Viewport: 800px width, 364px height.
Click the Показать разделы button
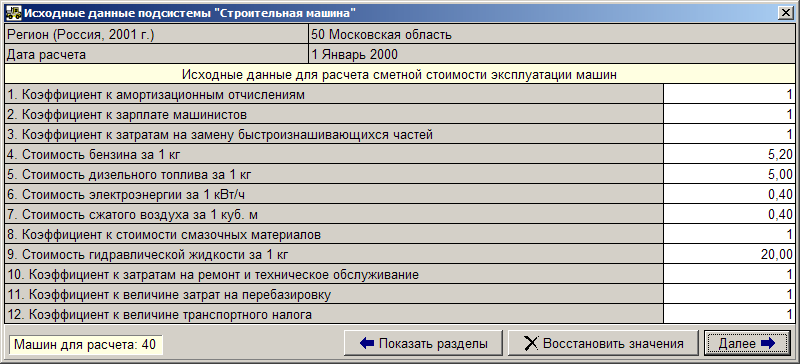coord(423,343)
